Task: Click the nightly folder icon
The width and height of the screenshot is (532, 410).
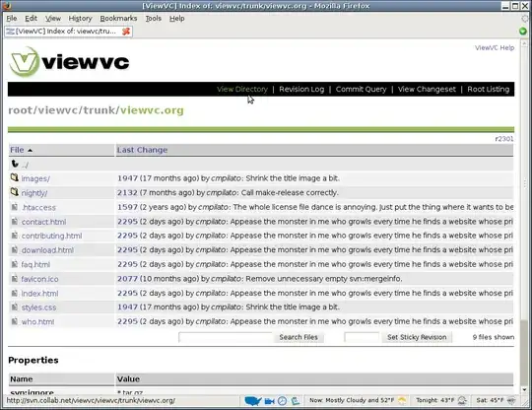Action: pyautogui.click(x=14, y=192)
